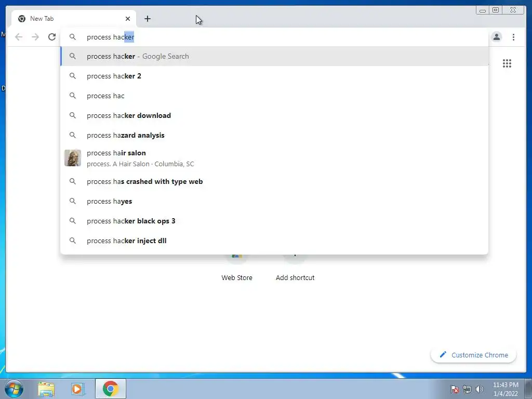
Task: Minimize the Chrome window
Action: (483, 10)
